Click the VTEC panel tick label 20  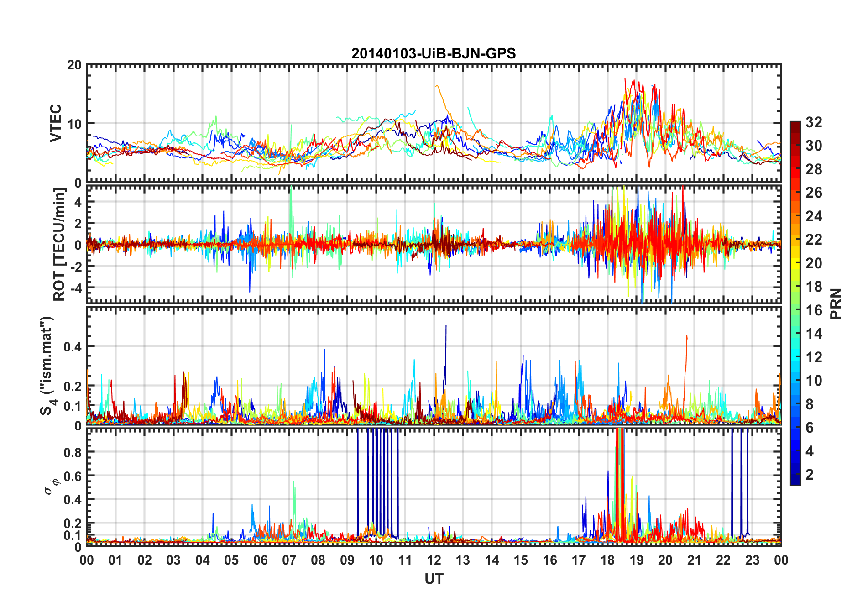coord(74,65)
